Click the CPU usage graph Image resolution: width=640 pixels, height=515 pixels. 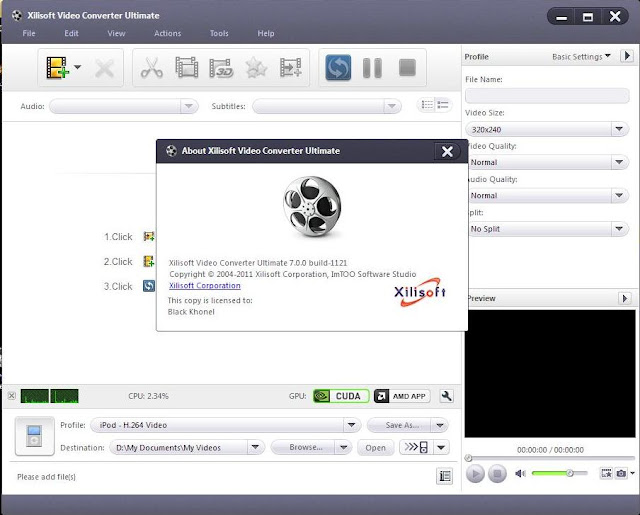click(x=49, y=396)
